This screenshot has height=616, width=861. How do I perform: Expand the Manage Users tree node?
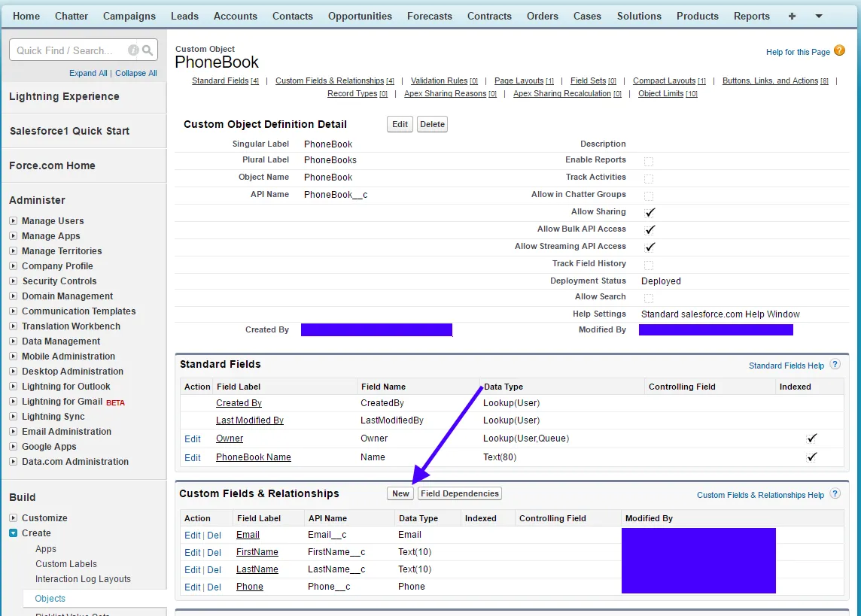(13, 221)
